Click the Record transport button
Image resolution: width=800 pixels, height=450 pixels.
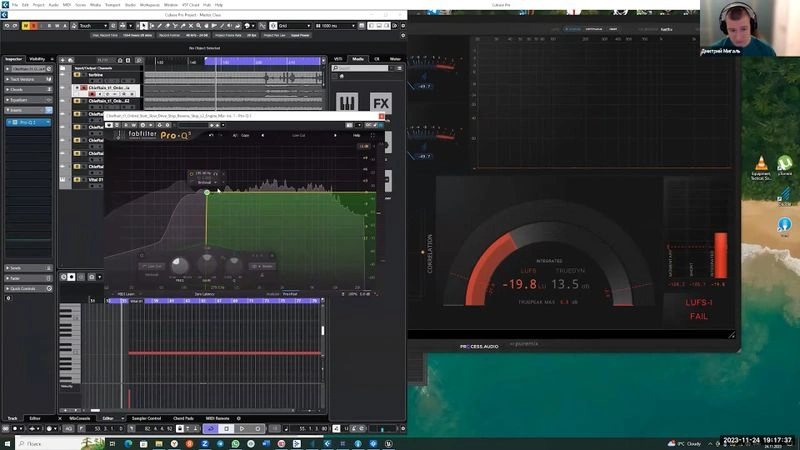pyautogui.click(x=258, y=429)
